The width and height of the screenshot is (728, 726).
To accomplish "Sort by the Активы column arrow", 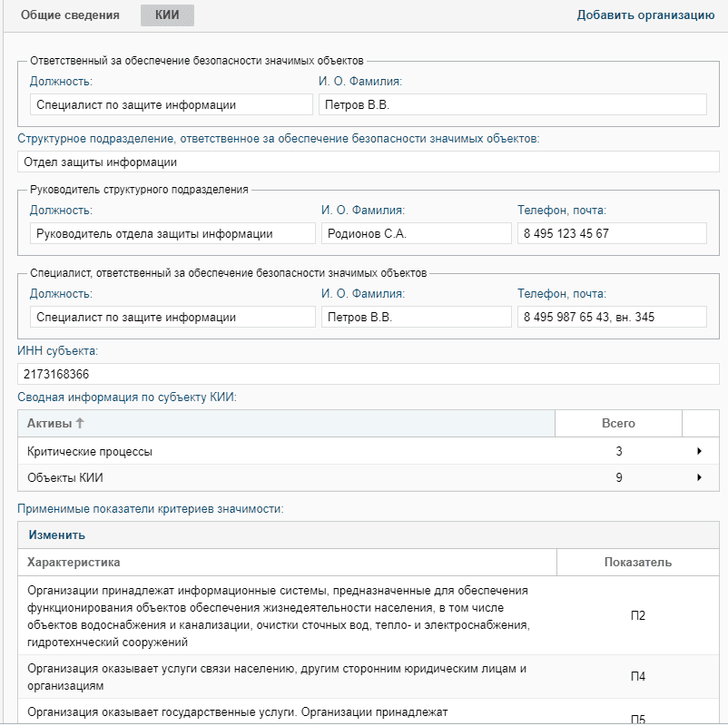I will click(x=79, y=424).
